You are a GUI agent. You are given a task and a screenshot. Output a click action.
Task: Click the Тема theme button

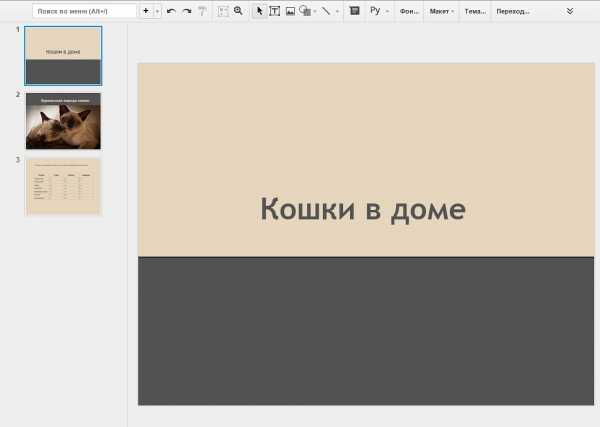tap(475, 11)
